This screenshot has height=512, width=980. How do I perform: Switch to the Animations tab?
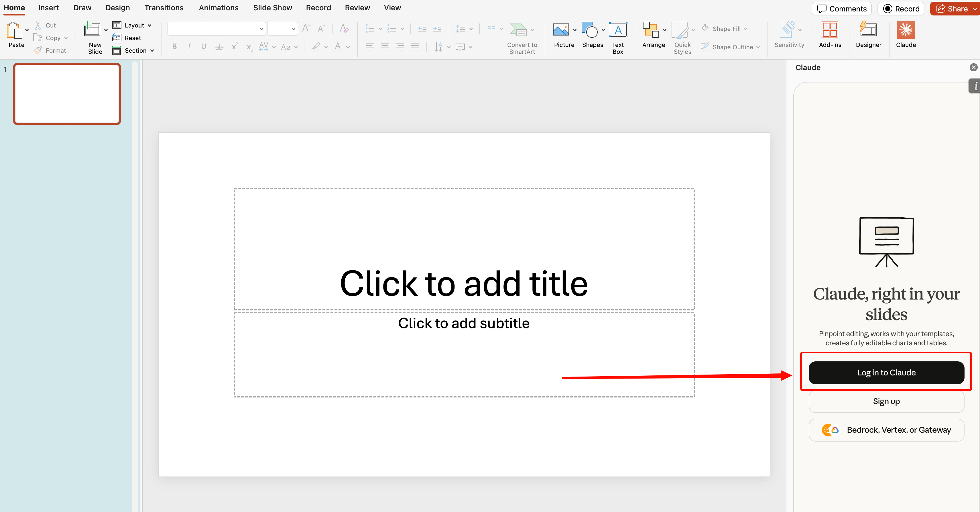click(x=218, y=8)
